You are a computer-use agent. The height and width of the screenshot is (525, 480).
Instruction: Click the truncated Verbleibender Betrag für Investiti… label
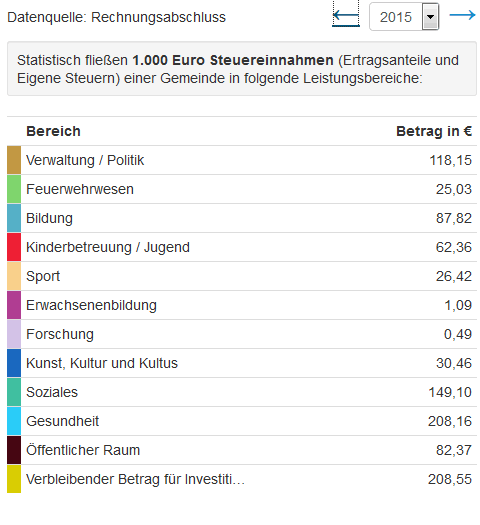click(x=135, y=479)
